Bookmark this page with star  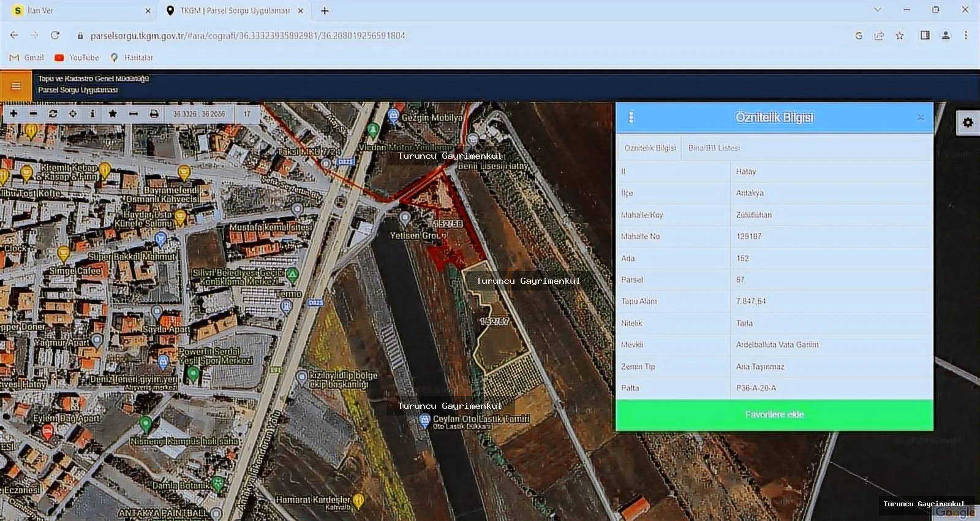(900, 36)
